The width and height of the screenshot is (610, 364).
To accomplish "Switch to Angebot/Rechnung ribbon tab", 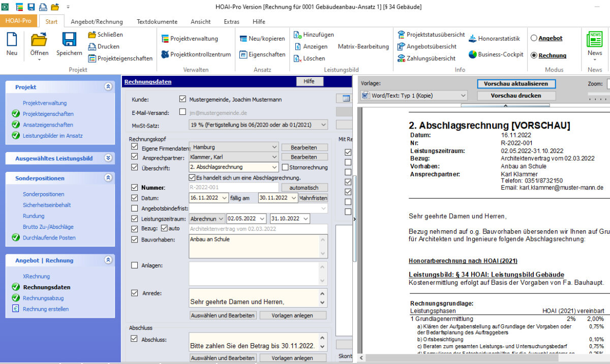I will click(97, 22).
